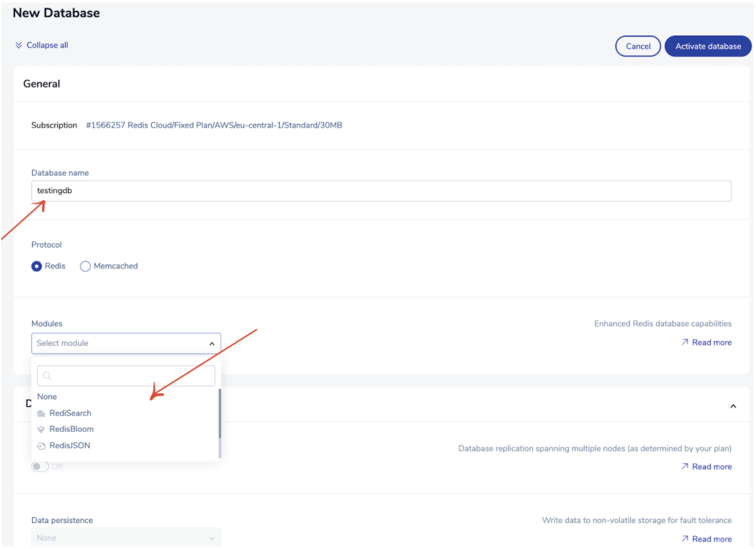Click the Database name input field

pos(382,191)
